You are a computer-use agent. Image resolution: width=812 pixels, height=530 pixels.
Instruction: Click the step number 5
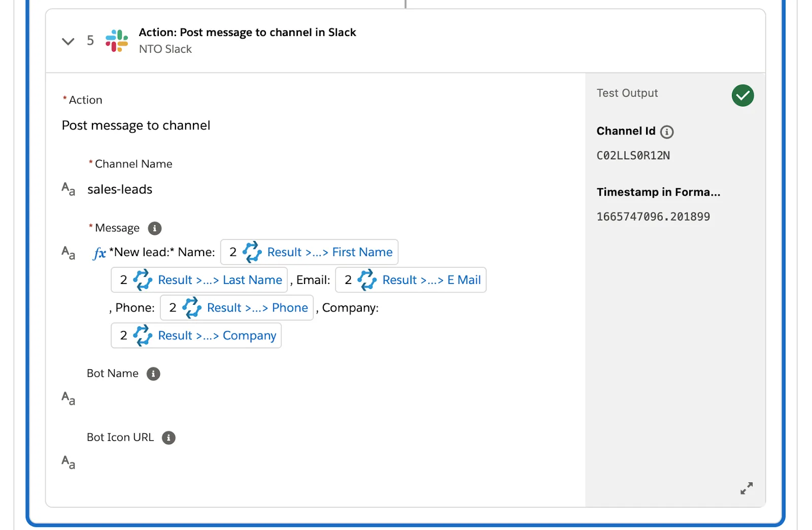click(x=90, y=41)
